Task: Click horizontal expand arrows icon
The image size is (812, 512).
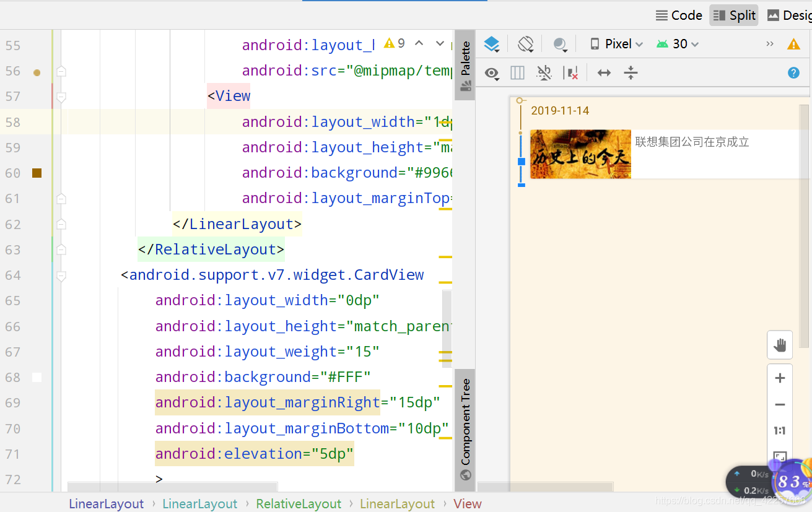Action: point(604,73)
